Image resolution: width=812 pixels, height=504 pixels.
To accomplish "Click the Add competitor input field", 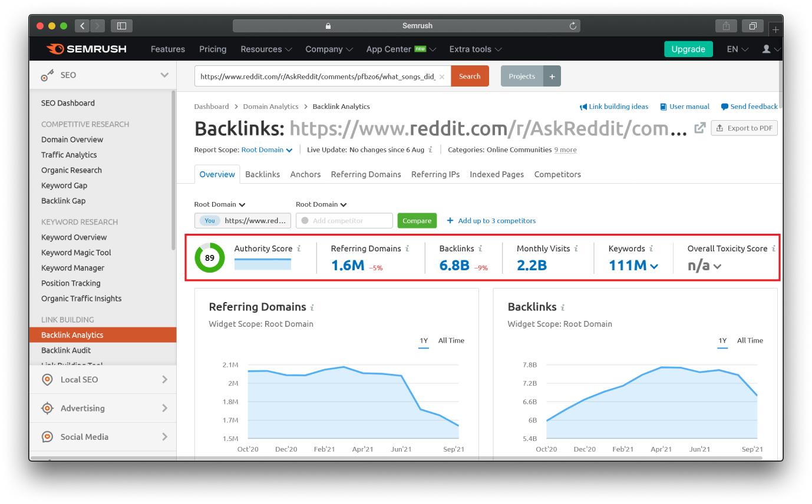I will [344, 221].
